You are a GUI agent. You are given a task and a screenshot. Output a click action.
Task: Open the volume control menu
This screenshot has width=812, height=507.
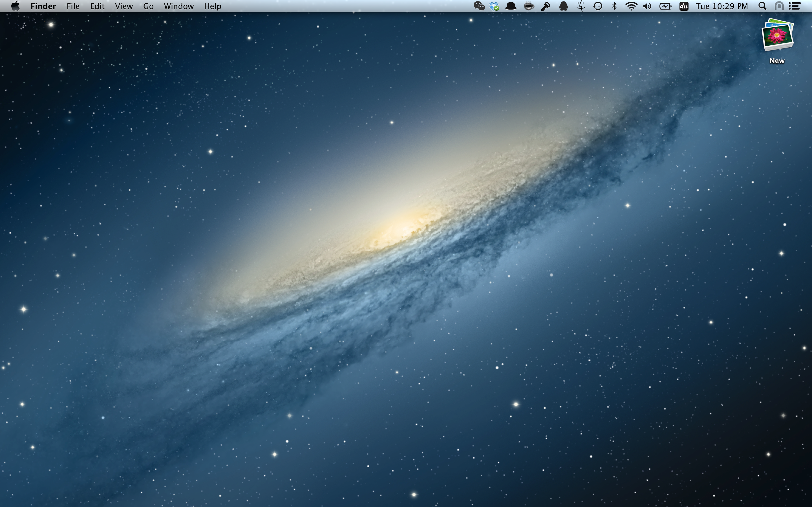tap(648, 6)
